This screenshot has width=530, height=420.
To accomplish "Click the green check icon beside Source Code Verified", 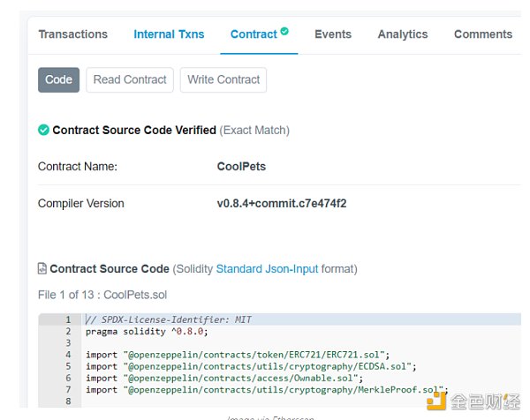I will coord(43,130).
